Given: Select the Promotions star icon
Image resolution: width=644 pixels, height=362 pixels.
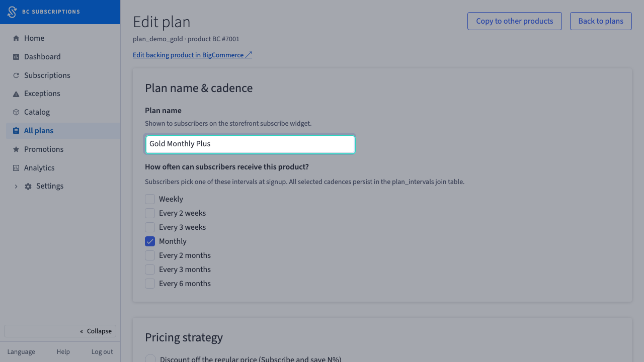Looking at the screenshot, I should [16, 149].
